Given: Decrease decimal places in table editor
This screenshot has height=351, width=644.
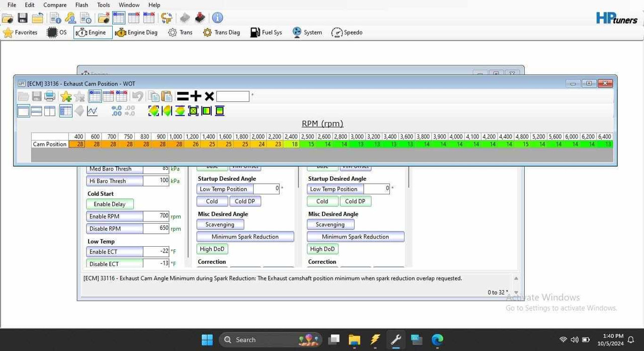Looking at the screenshot, I should pyautogui.click(x=129, y=111).
